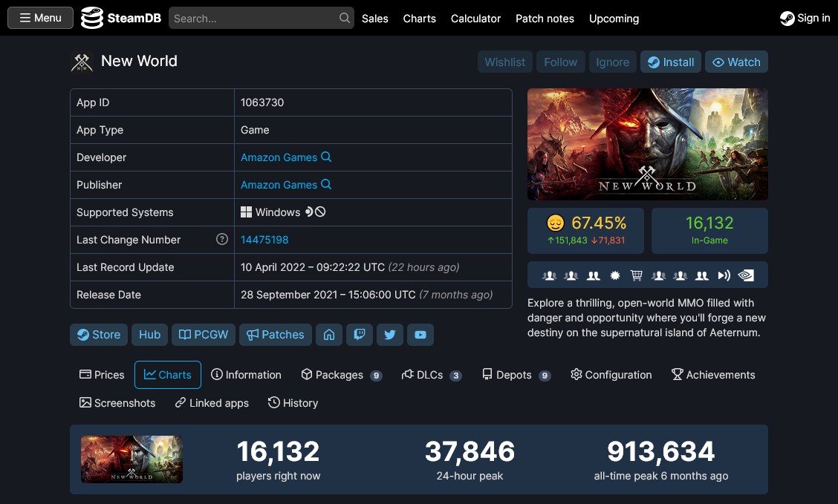
Task: Open the Twitch channel icon
Action: click(x=359, y=335)
